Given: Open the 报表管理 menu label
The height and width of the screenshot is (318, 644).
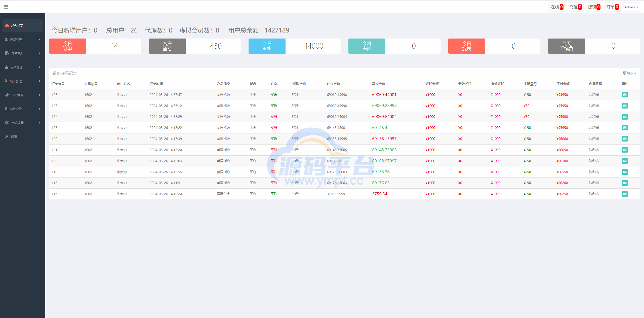Looking at the screenshot, I should point(16,81).
